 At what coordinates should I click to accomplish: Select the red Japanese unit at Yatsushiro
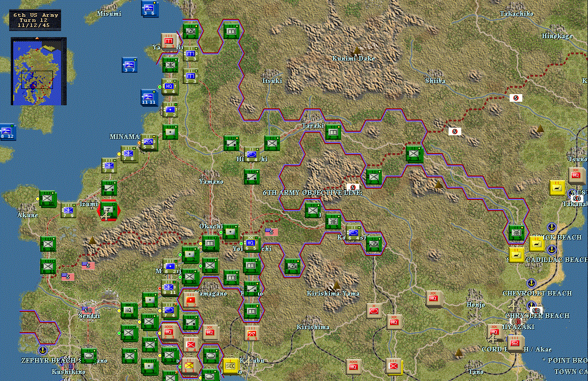point(169,41)
